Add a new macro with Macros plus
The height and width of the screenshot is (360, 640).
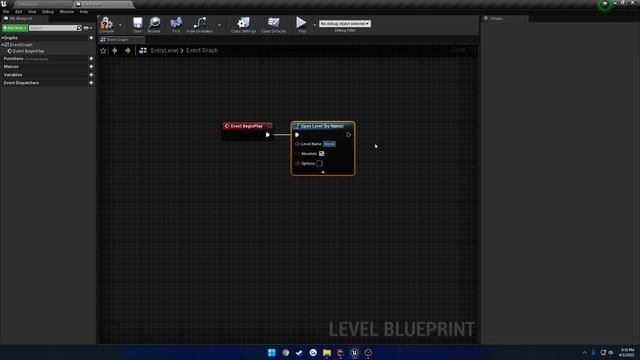[91, 67]
